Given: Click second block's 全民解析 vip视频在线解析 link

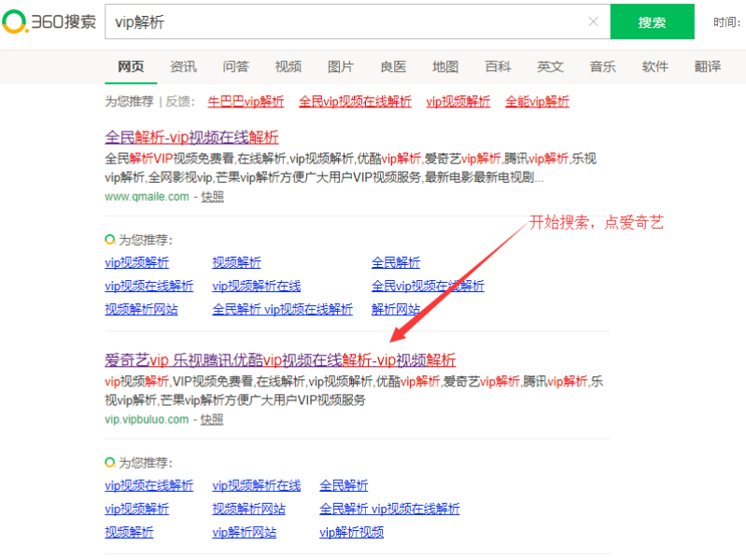Looking at the screenshot, I should 389,509.
